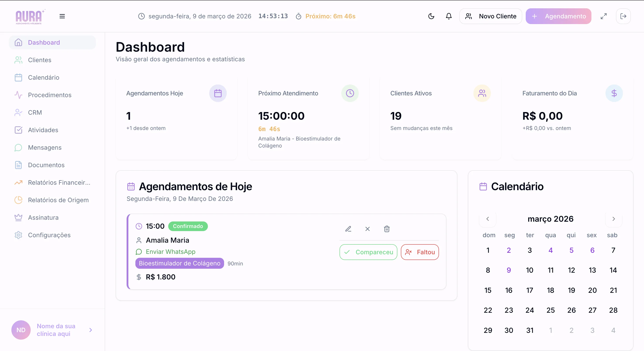This screenshot has width=644, height=351.
Task: Toggle sidebar with hamburger menu icon
Action: pyautogui.click(x=62, y=16)
